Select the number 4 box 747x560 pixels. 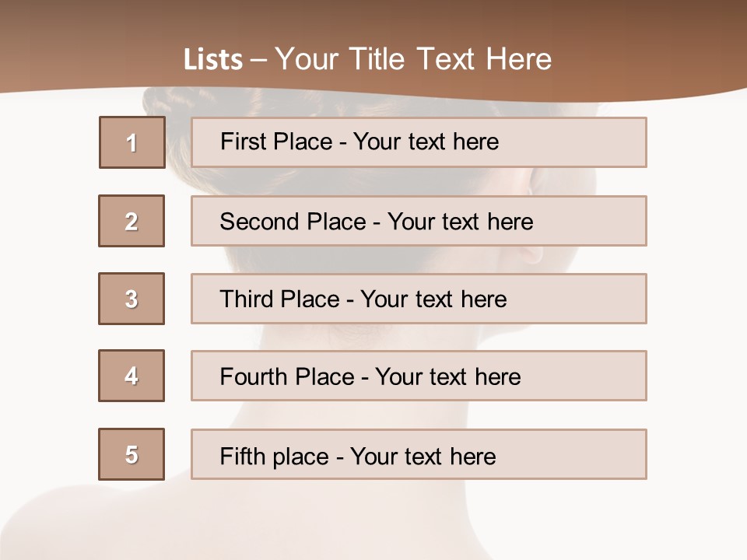tap(132, 376)
